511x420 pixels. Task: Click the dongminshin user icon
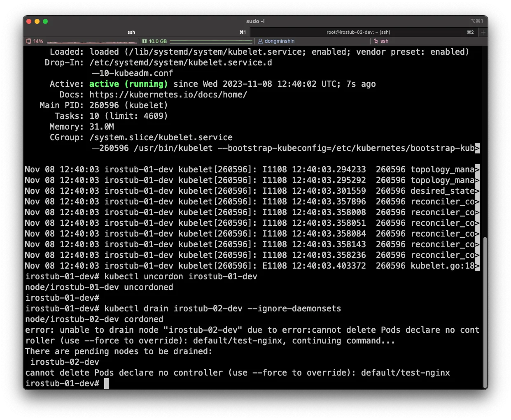click(x=260, y=41)
